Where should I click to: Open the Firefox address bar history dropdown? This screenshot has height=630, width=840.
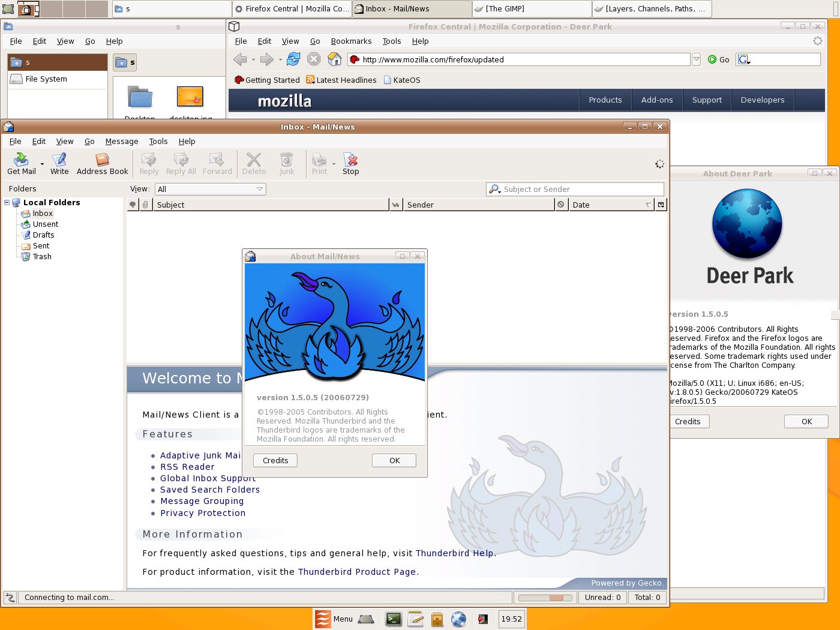696,59
